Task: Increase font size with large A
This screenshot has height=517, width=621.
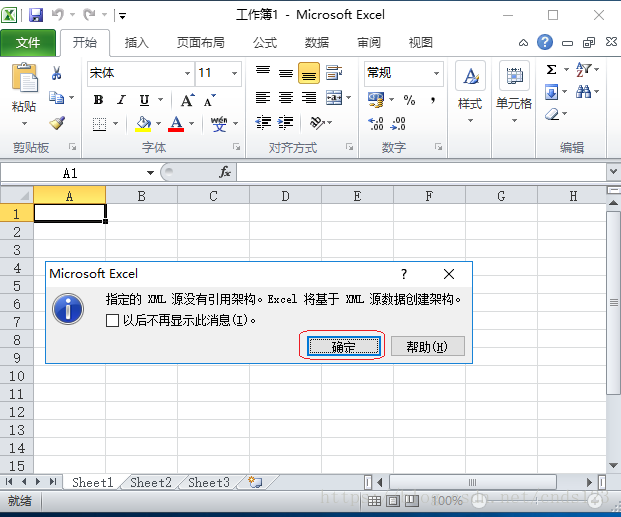Action: (187, 100)
